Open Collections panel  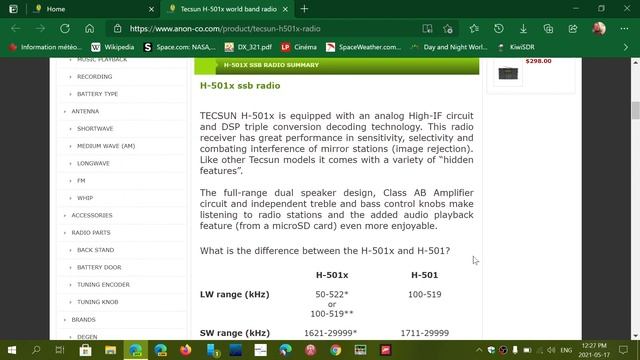(x=548, y=29)
